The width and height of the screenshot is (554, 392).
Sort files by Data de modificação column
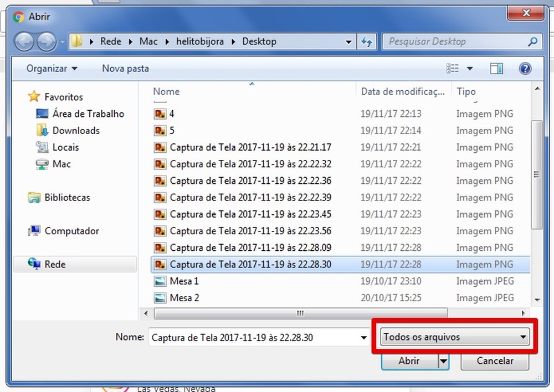pyautogui.click(x=403, y=92)
